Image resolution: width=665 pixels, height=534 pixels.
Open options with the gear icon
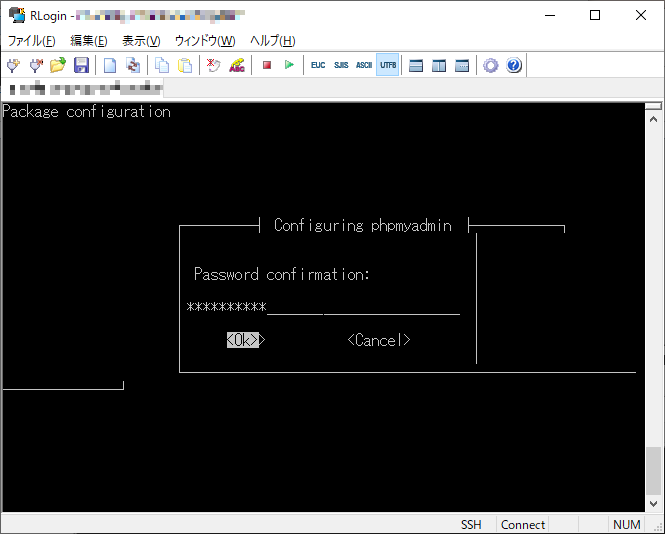(491, 65)
